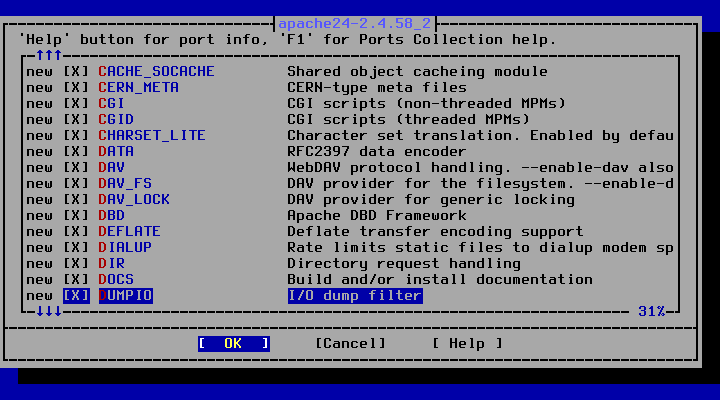720x400 pixels.
Task: Click 'Rate limits static files' description
Action: tap(480, 248)
